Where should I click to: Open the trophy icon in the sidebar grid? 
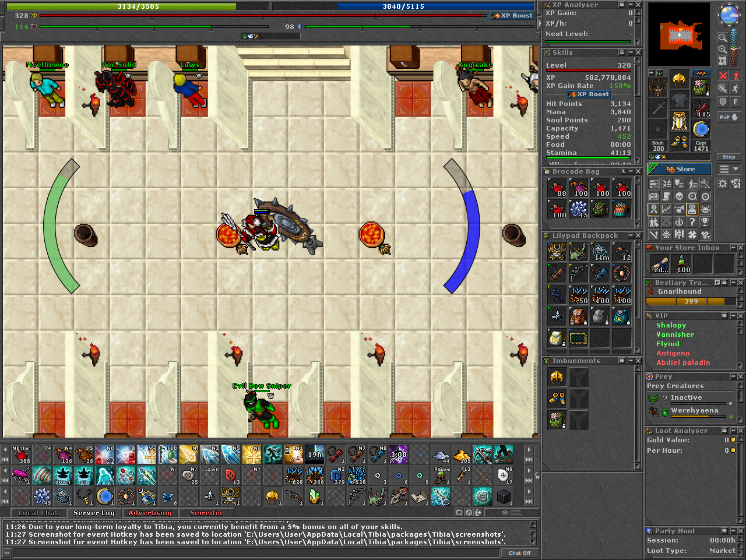(705, 222)
